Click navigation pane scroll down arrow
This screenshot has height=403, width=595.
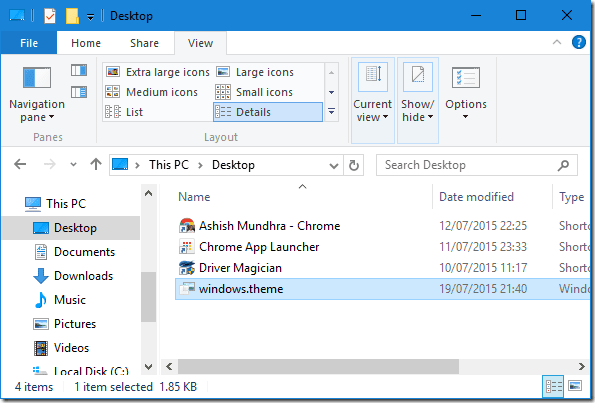point(149,367)
